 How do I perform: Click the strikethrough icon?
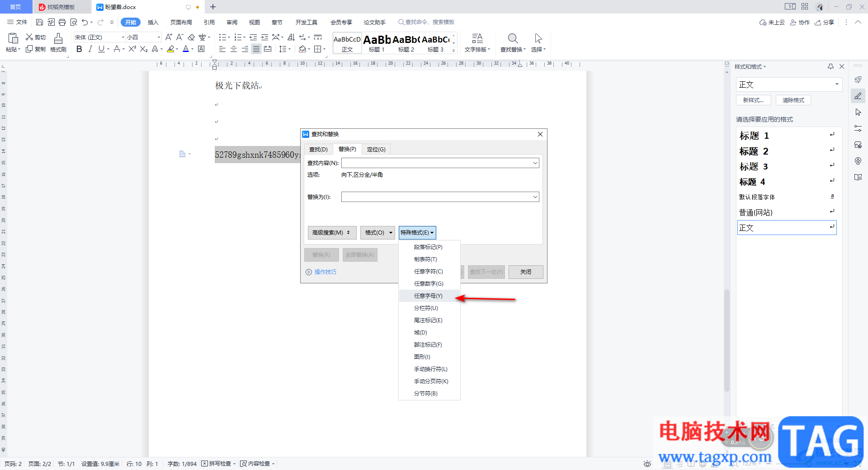click(x=117, y=49)
